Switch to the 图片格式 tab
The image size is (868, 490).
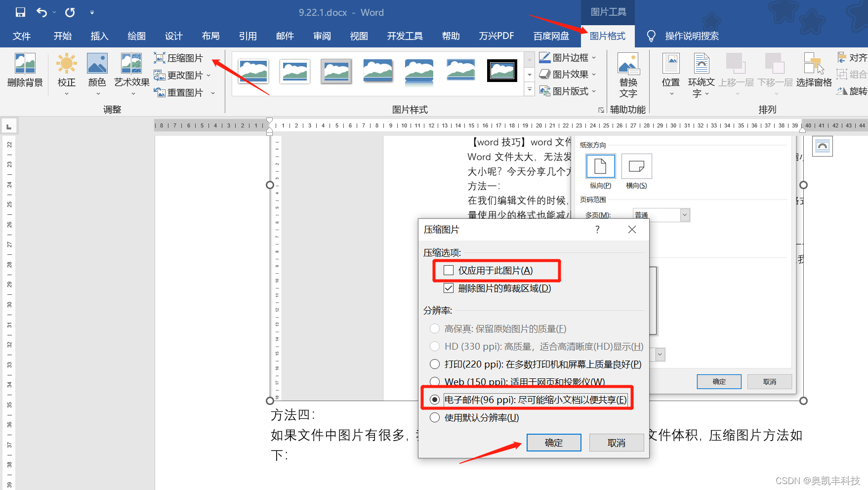608,36
